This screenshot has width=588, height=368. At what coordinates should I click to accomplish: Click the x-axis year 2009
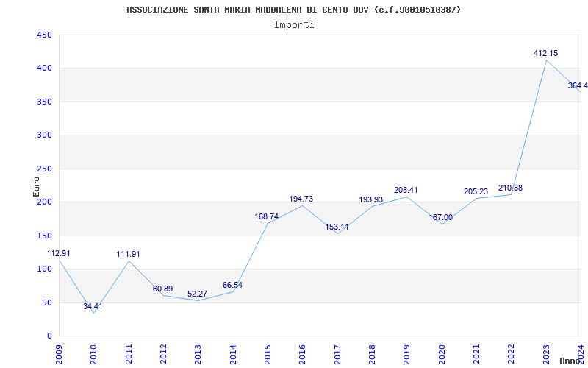pyautogui.click(x=59, y=354)
